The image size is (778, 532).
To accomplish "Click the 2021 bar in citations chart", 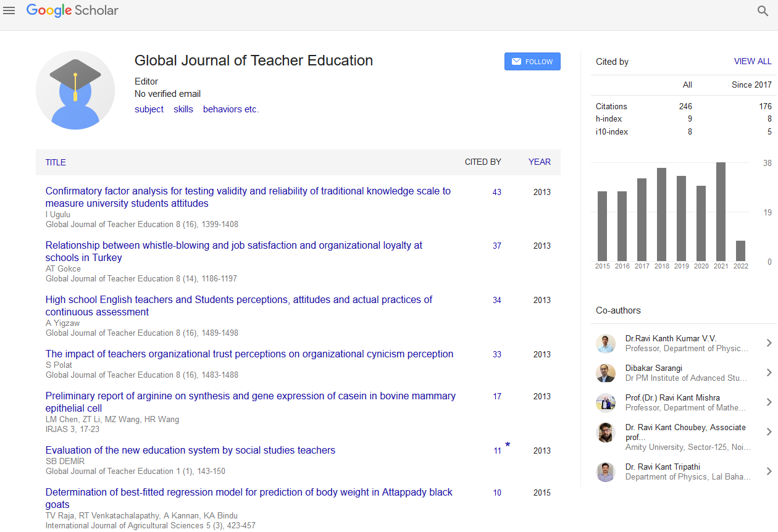I will pos(721,211).
